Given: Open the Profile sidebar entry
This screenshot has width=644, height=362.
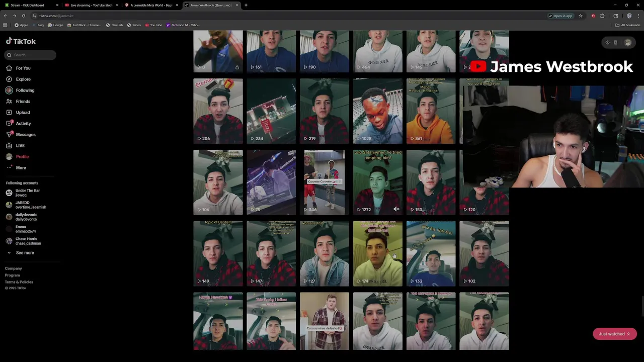Looking at the screenshot, I should point(18,156).
